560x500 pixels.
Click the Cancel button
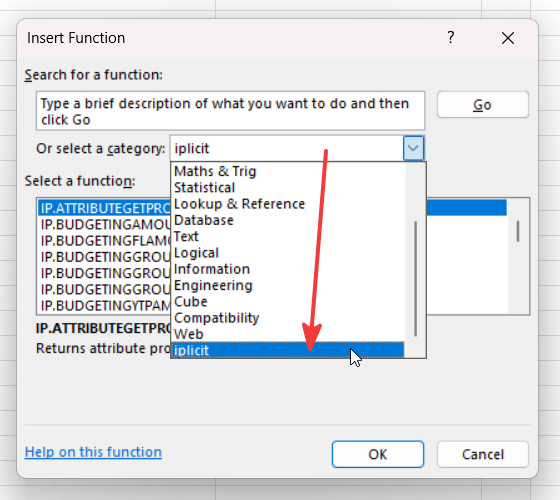[x=482, y=454]
